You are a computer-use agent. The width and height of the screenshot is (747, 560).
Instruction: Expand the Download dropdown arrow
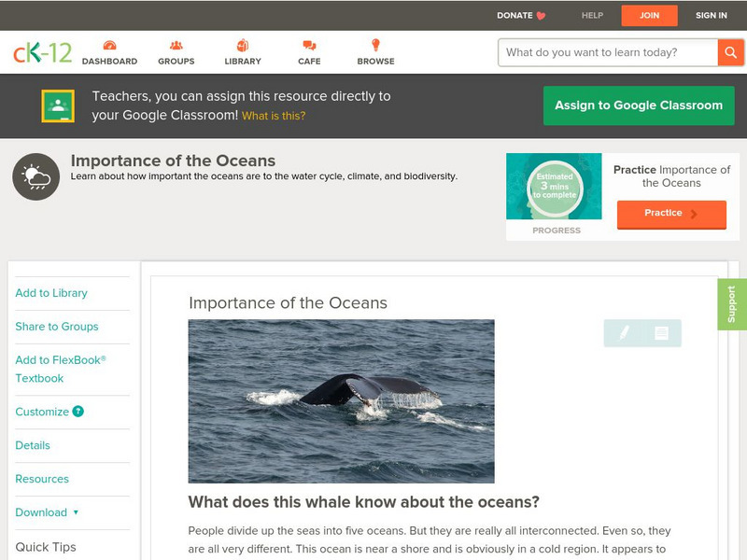(76, 512)
